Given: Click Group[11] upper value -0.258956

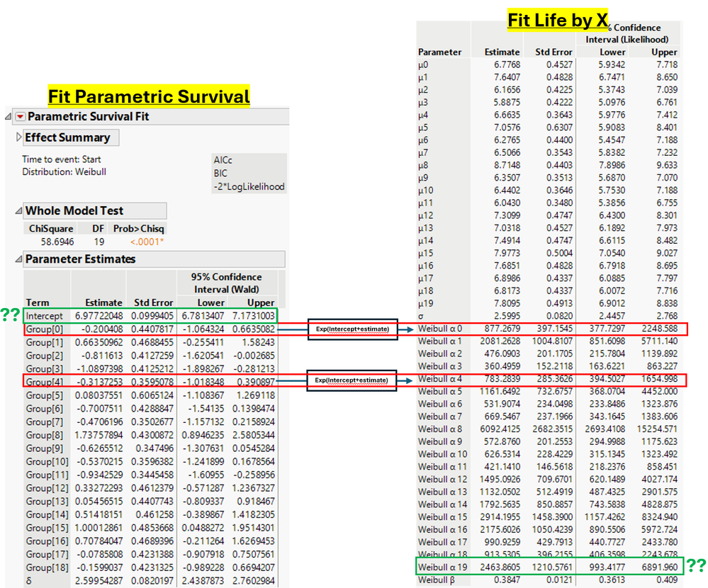Looking at the screenshot, I should [254, 475].
